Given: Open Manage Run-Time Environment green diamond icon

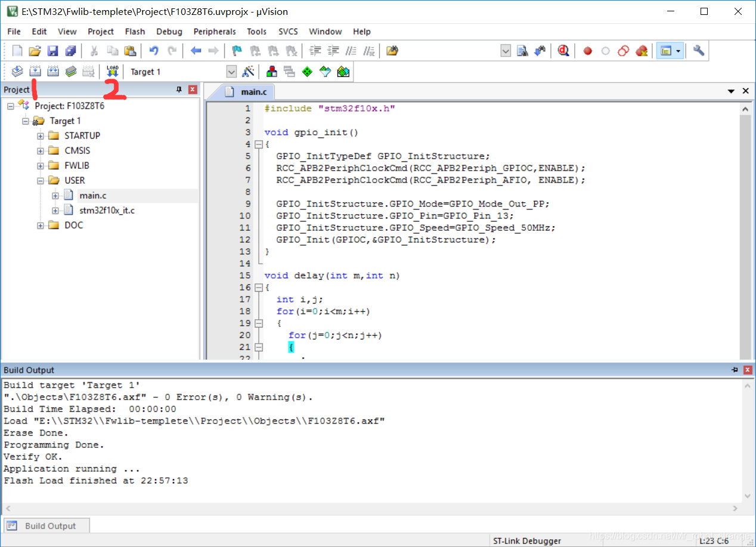Looking at the screenshot, I should click(x=307, y=72).
